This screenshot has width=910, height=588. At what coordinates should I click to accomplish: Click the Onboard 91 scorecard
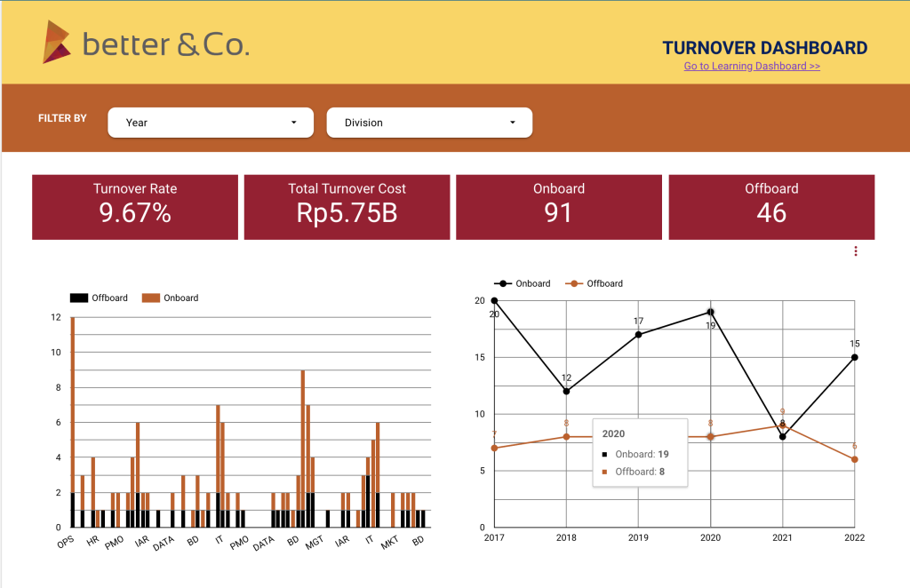559,207
